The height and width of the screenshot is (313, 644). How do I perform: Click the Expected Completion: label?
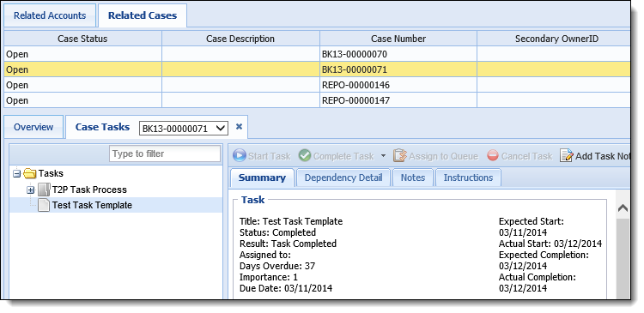pyautogui.click(x=544, y=255)
